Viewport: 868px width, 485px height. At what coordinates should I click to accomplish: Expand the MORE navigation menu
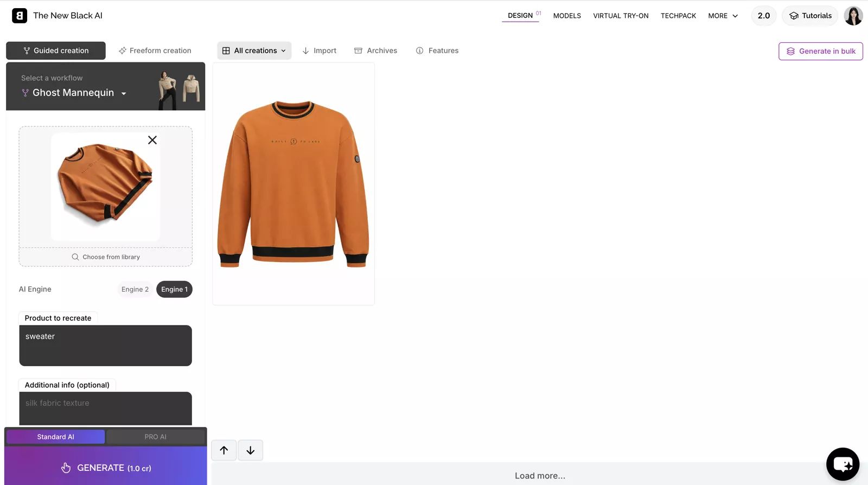click(723, 16)
